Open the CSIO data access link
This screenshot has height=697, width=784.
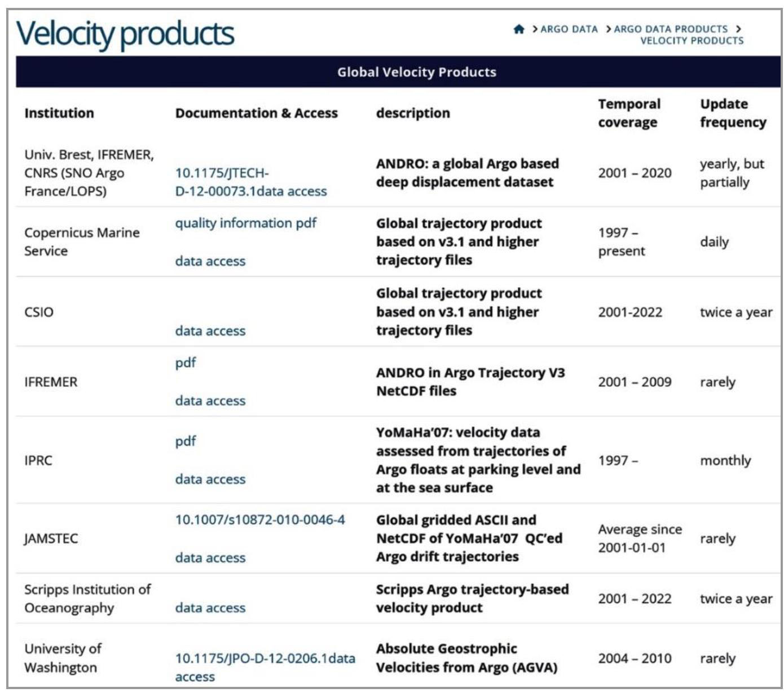click(210, 331)
